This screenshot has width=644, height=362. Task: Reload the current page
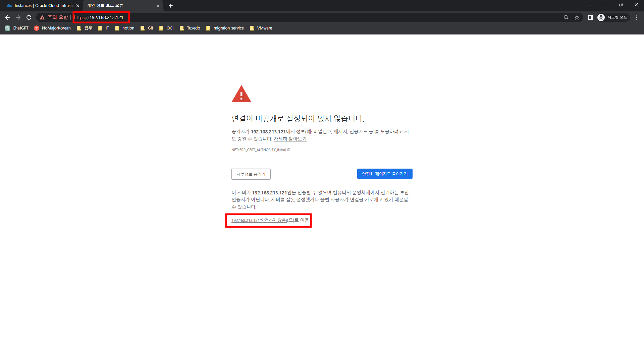click(29, 17)
